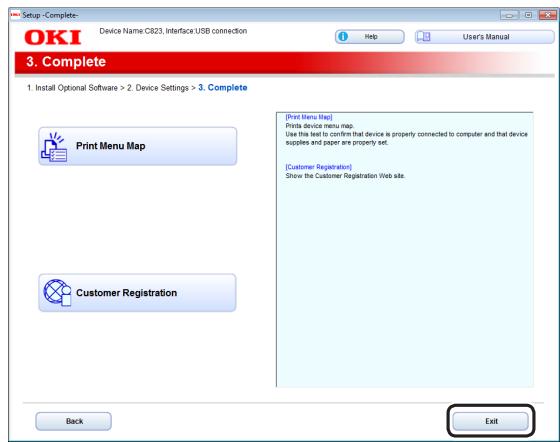Image resolution: width=560 pixels, height=442 pixels.
Task: Select '1. Install Optional Software' breadcrumb
Action: point(72,88)
